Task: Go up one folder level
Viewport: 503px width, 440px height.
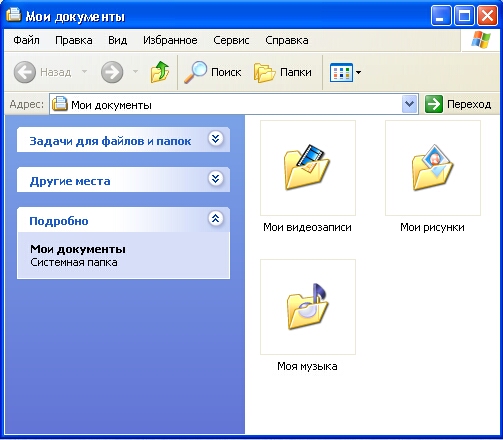Action: pos(160,72)
